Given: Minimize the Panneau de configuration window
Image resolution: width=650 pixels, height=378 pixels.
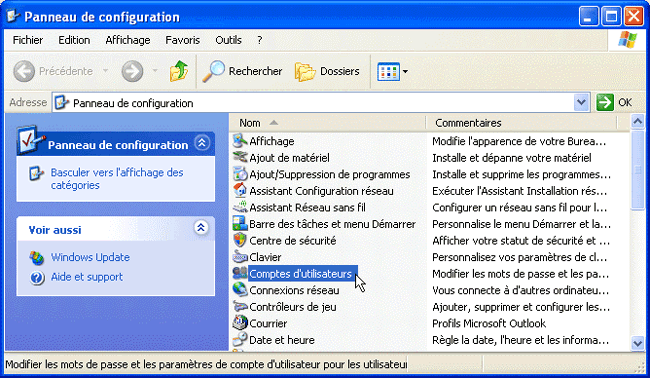Looking at the screenshot, I should [x=589, y=17].
